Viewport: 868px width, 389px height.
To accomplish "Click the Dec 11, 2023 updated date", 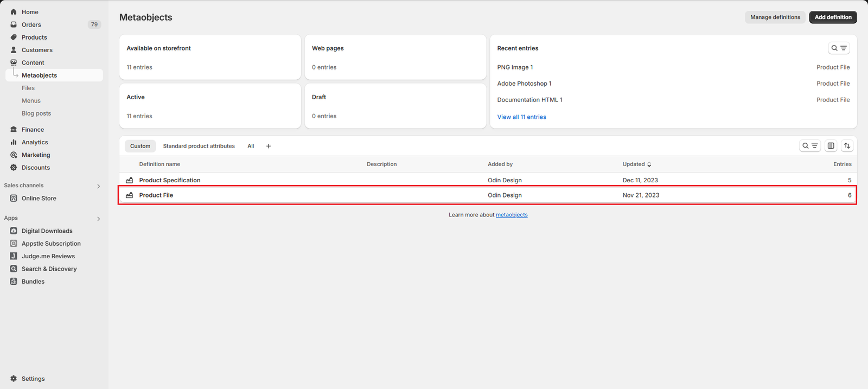I will pos(640,180).
